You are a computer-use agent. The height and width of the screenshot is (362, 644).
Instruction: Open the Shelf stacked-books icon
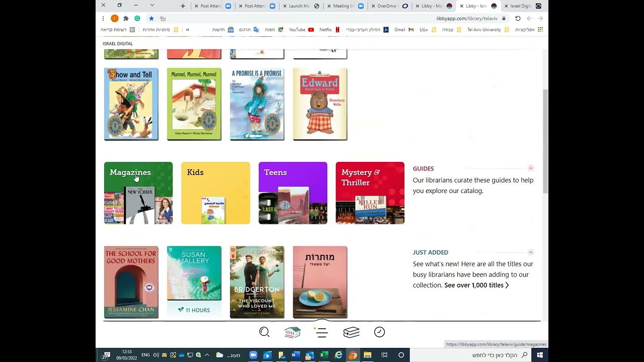point(351,332)
